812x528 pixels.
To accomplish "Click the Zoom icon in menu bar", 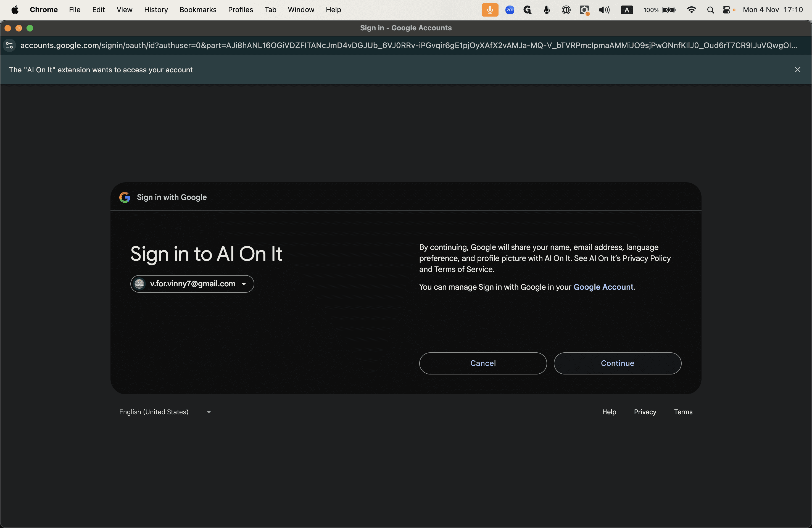I will click(x=510, y=10).
